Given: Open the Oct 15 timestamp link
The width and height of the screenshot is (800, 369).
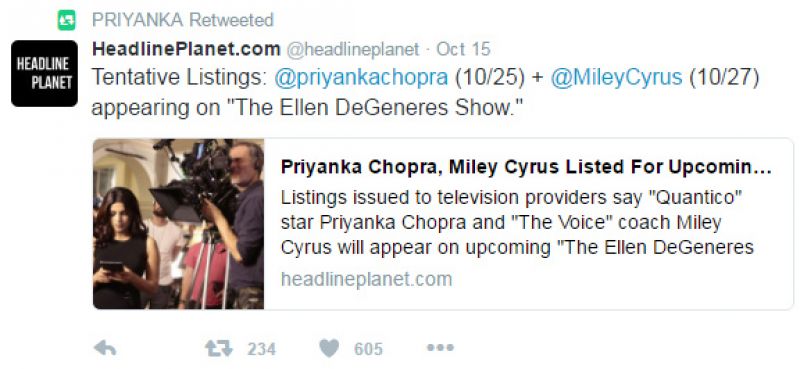Looking at the screenshot, I should click(x=463, y=49).
